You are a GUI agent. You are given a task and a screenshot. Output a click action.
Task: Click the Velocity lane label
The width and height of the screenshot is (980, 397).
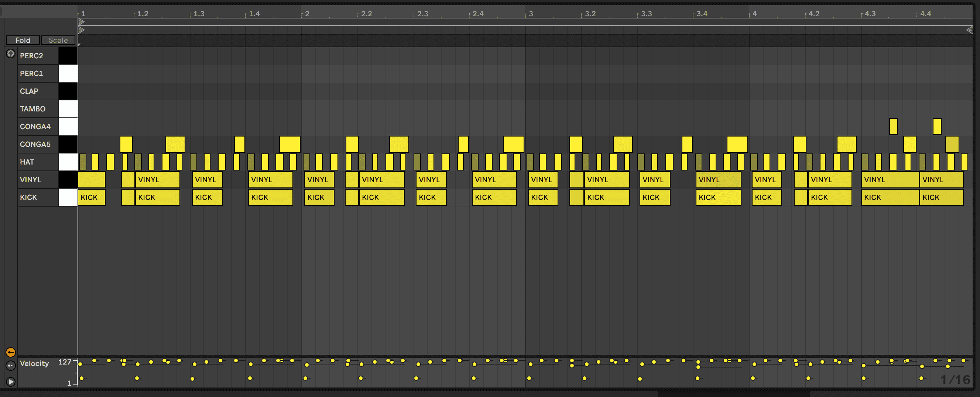pos(34,363)
